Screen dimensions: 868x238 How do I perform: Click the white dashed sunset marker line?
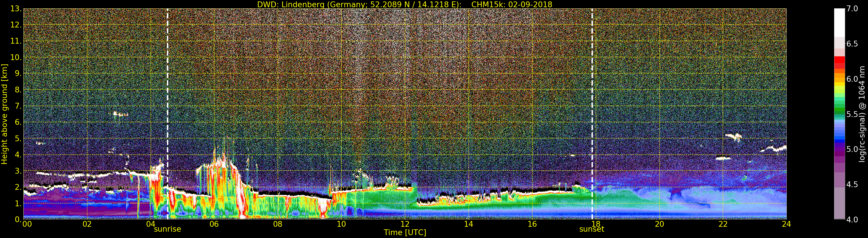(592, 114)
